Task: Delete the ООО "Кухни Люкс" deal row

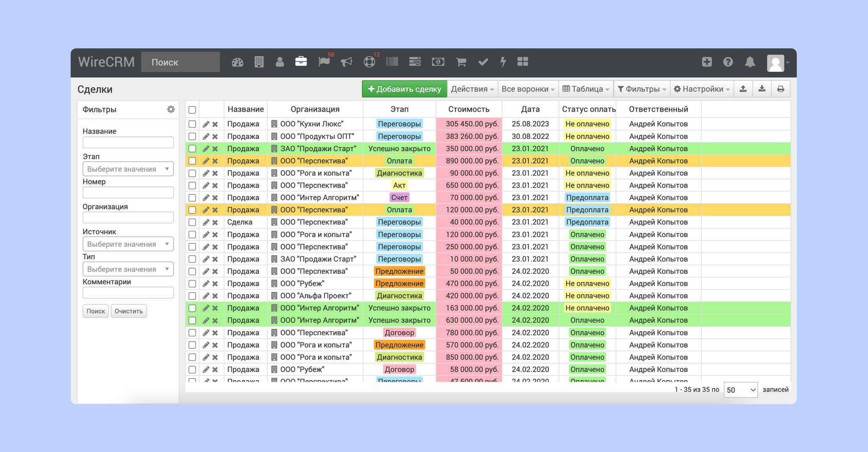Action: click(x=215, y=124)
